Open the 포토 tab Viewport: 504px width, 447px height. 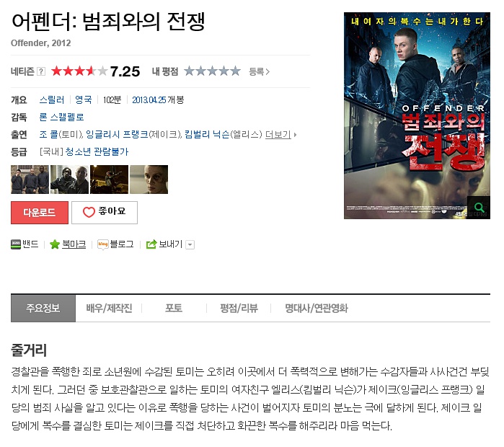point(174,308)
